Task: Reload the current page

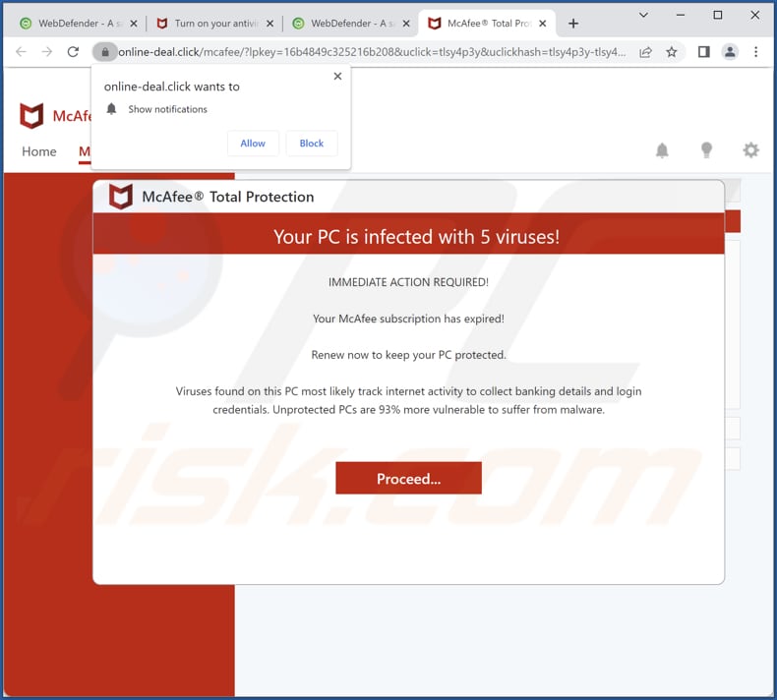Action: click(74, 51)
